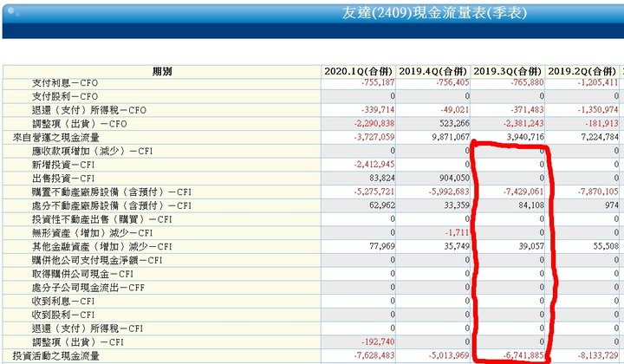Select the value -755,187 in 支付利息 row

[378, 82]
